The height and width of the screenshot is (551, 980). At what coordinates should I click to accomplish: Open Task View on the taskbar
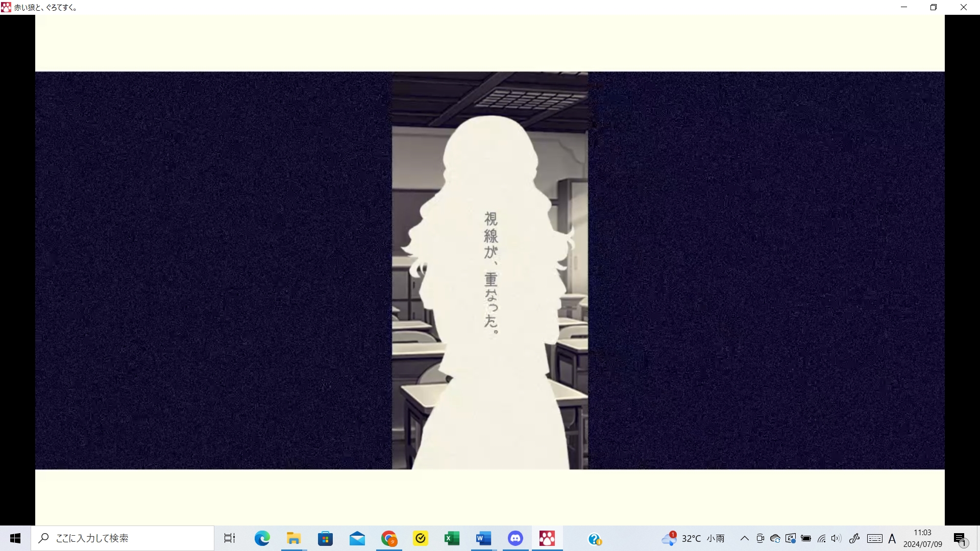click(x=230, y=538)
